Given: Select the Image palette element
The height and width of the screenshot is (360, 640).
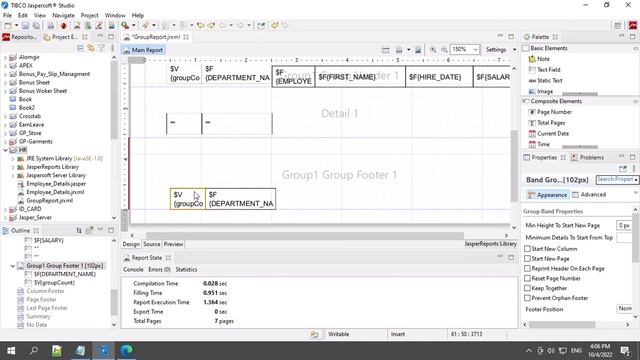Looking at the screenshot, I should click(x=541, y=91).
